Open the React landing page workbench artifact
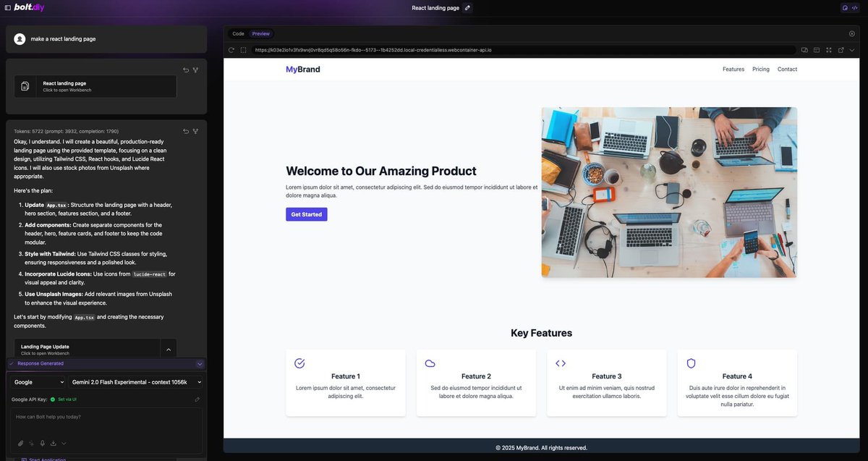Screen dimensions: 868x461 [x=95, y=86]
